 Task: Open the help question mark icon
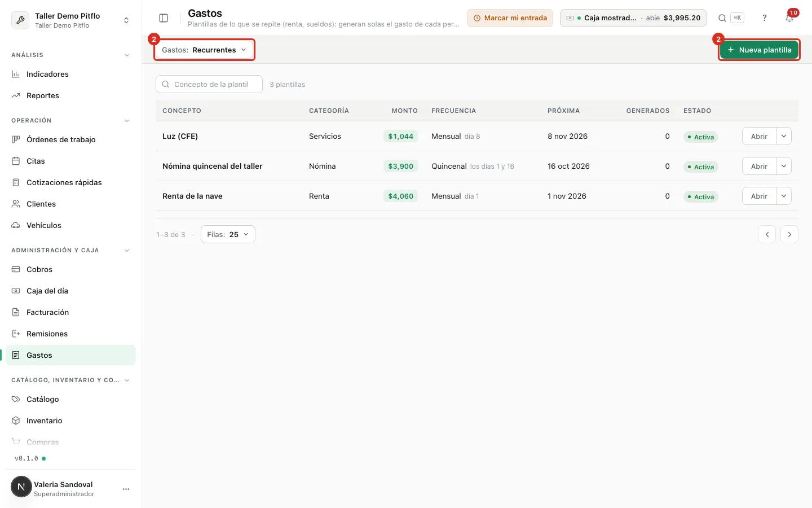(x=765, y=18)
